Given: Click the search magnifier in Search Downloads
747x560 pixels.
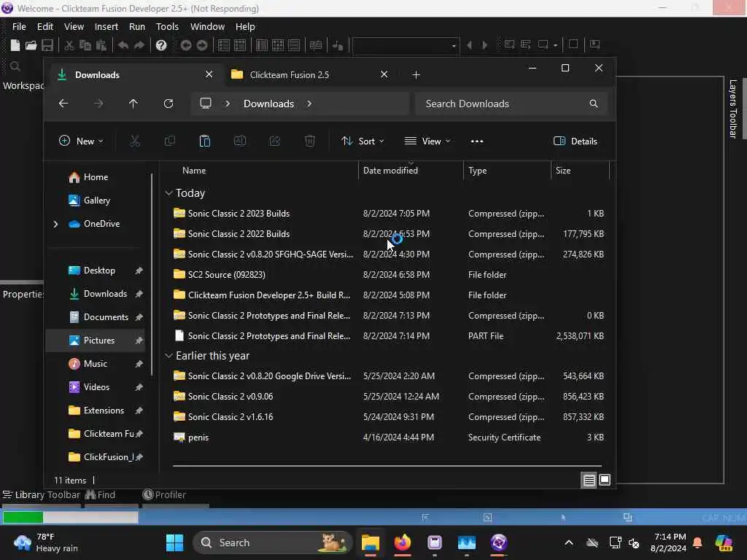Looking at the screenshot, I should coord(594,104).
